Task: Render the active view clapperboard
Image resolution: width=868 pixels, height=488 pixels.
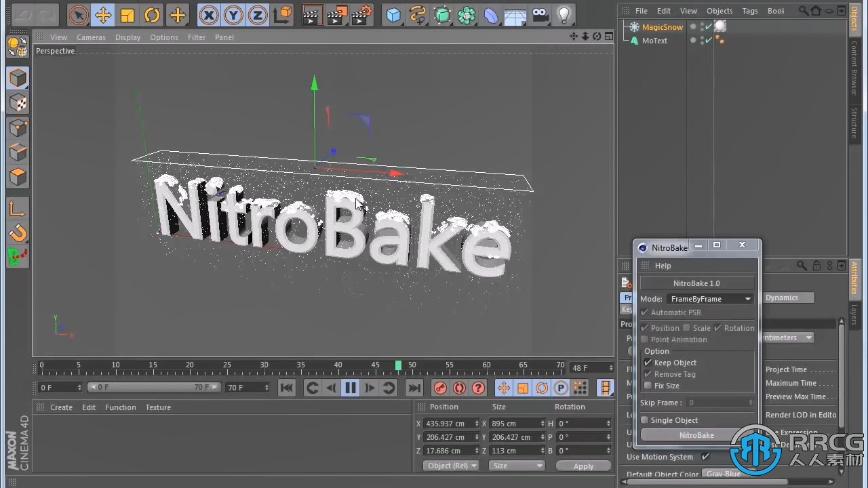Action: tap(312, 14)
